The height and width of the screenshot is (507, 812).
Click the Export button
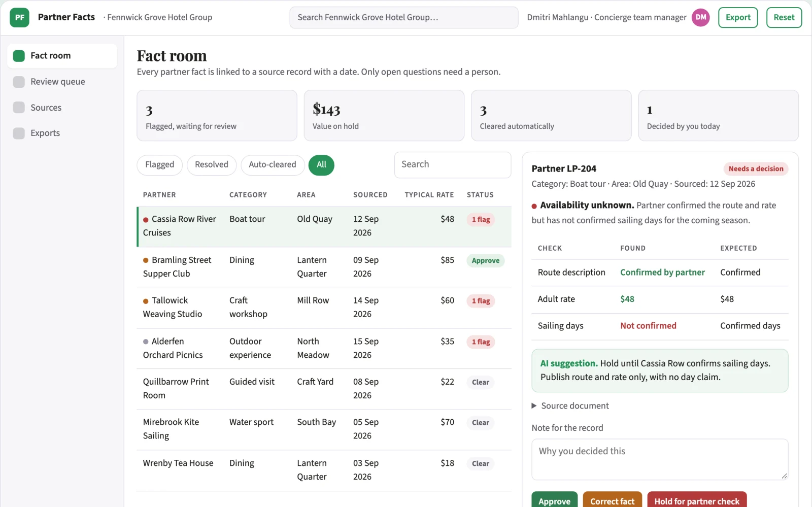[738, 17]
